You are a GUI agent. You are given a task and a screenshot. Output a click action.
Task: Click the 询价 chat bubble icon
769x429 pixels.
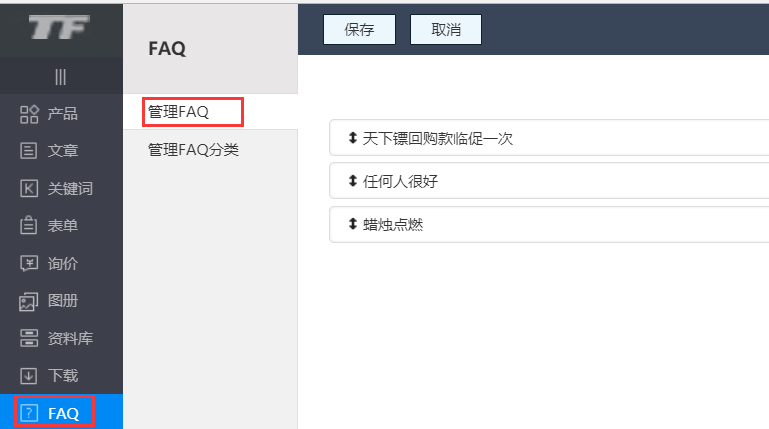pos(29,264)
